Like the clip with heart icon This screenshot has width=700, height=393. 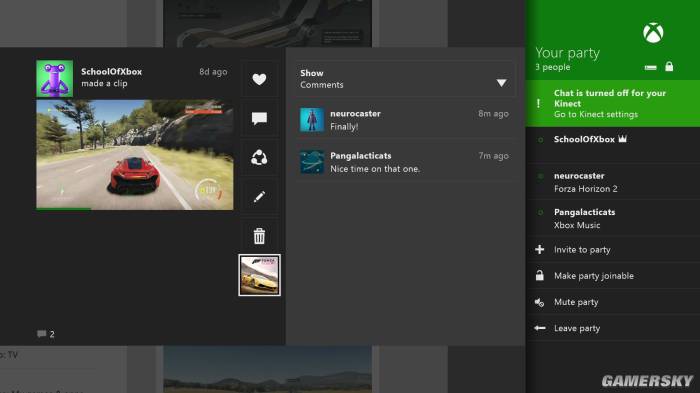coord(259,79)
